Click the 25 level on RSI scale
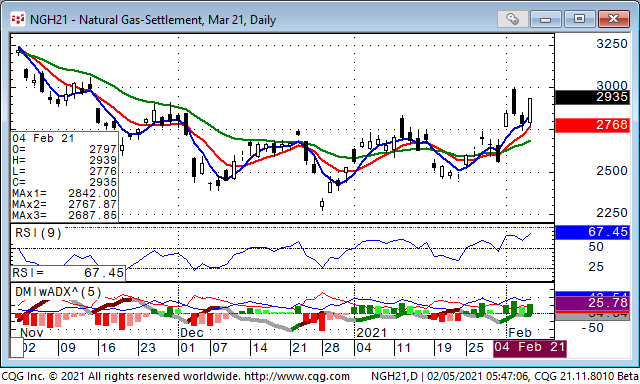 596,267
